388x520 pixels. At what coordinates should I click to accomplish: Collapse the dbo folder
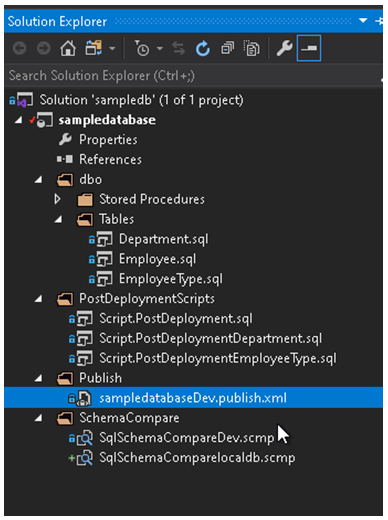39,180
